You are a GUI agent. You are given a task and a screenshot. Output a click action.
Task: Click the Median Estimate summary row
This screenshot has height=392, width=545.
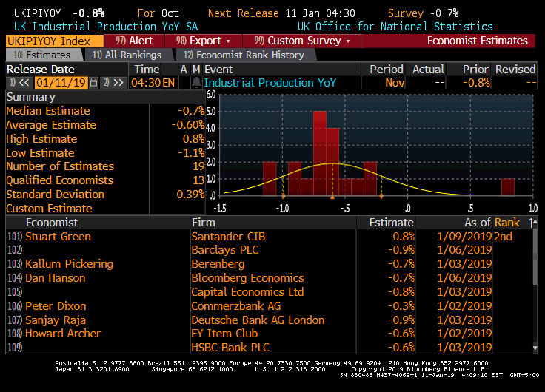coord(105,111)
